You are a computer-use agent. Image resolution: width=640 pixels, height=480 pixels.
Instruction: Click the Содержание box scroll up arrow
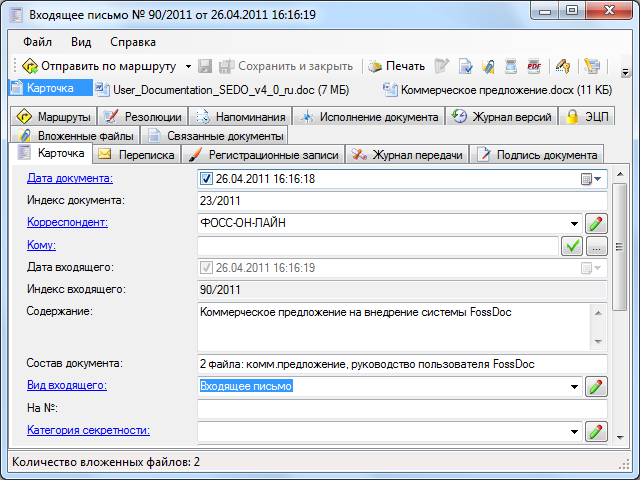598,313
